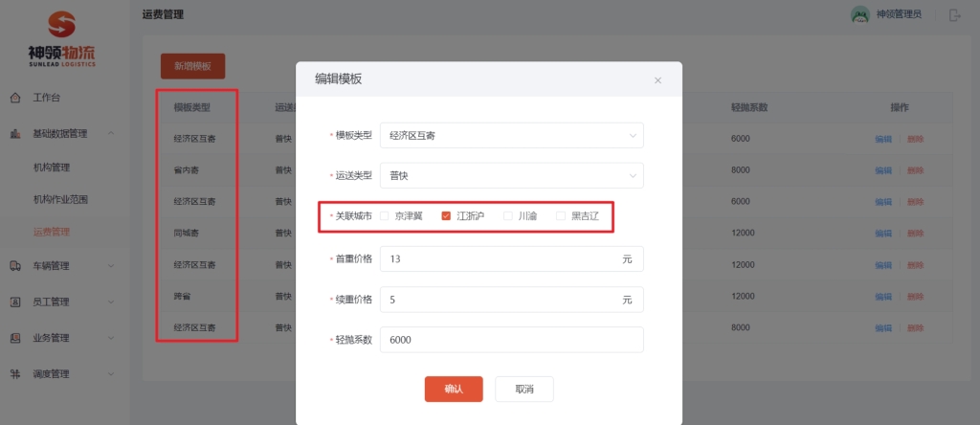Viewport: 980px width, 425px height.
Task: Click the 工作台 home icon
Action: tap(15, 99)
